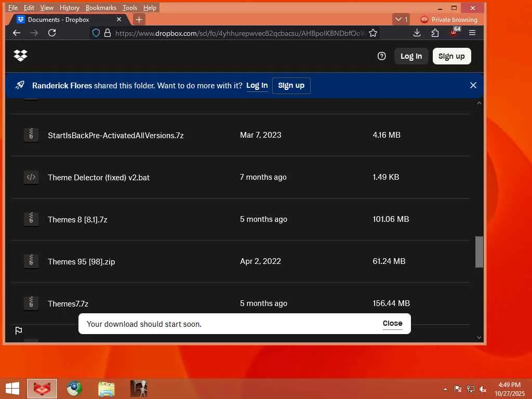Click the muted volume tray icon
This screenshot has height=399, width=532.
483,389
